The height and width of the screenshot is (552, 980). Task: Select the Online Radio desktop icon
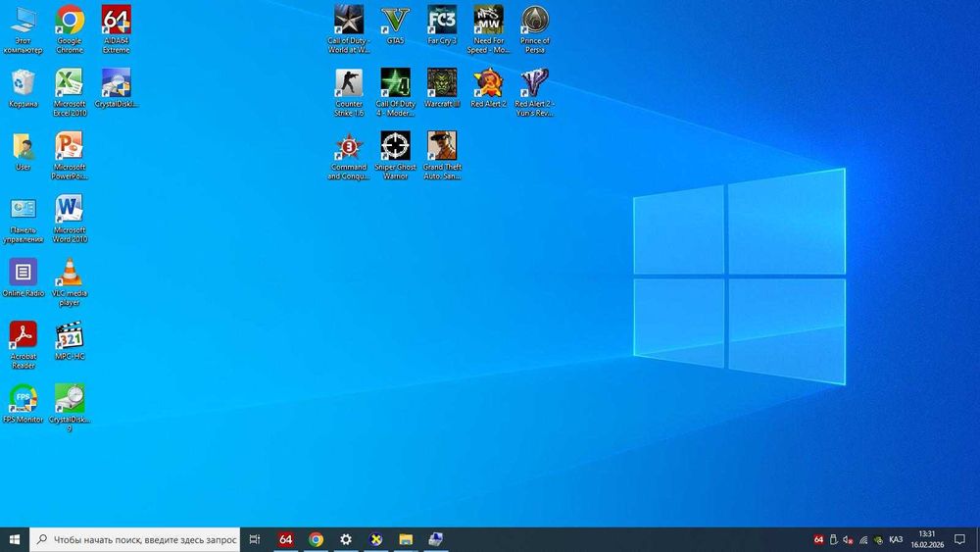coord(24,278)
